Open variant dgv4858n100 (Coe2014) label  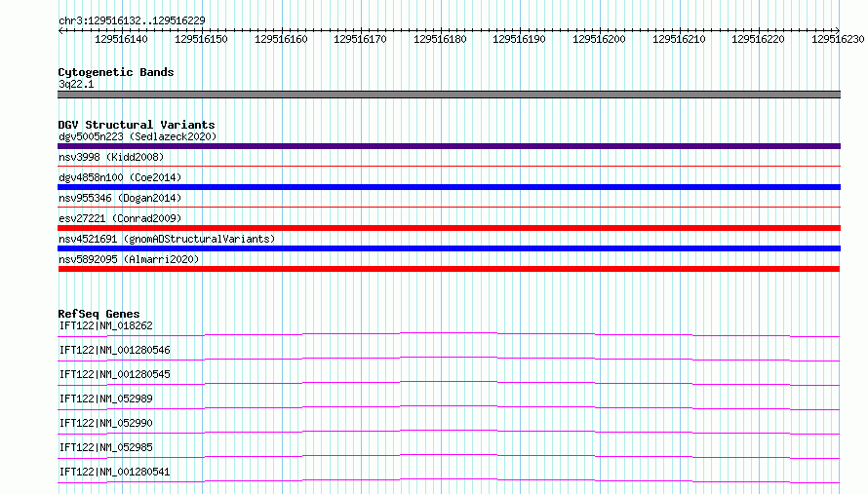[120, 177]
